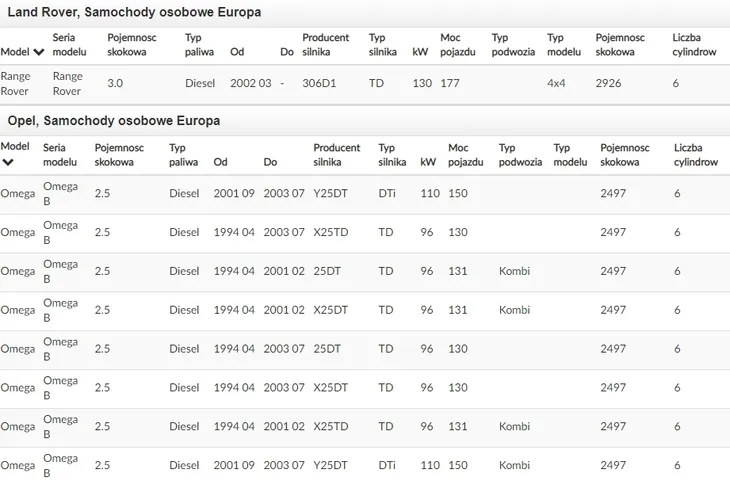Click Pojemnosc skokowa header above the 3.0 value
This screenshot has height=480, width=730.
132,45
